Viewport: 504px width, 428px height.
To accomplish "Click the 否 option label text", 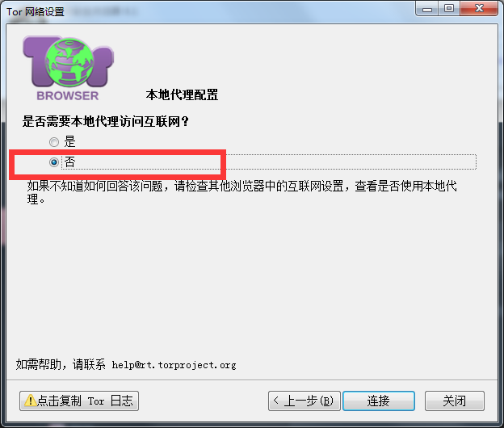I will [x=69, y=162].
